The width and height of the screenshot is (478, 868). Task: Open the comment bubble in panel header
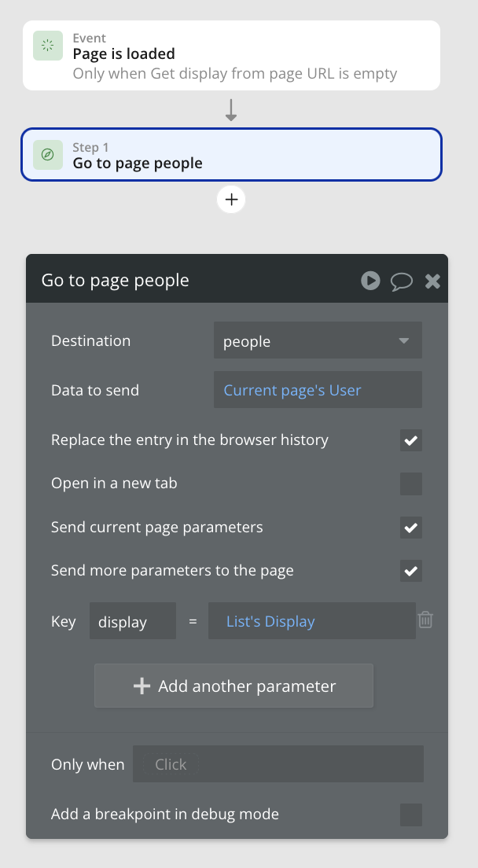tap(402, 281)
